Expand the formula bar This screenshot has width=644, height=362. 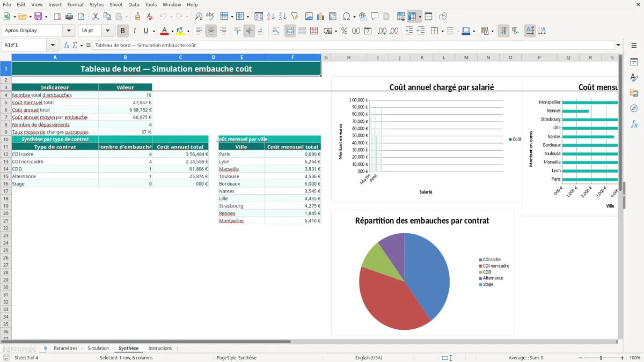pyautogui.click(x=618, y=45)
